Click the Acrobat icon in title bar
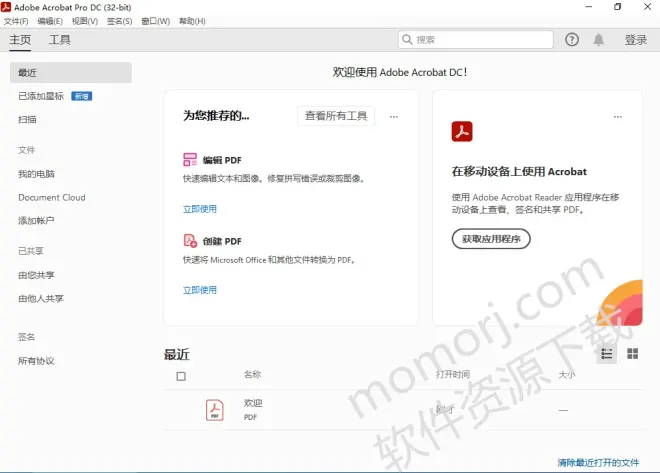660x473 pixels. pyautogui.click(x=6, y=7)
